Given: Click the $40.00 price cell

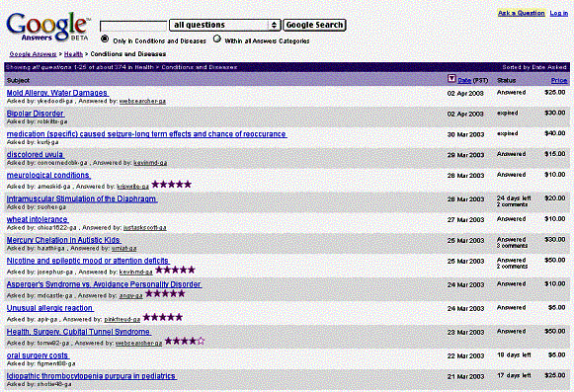Looking at the screenshot, I should (555, 133).
